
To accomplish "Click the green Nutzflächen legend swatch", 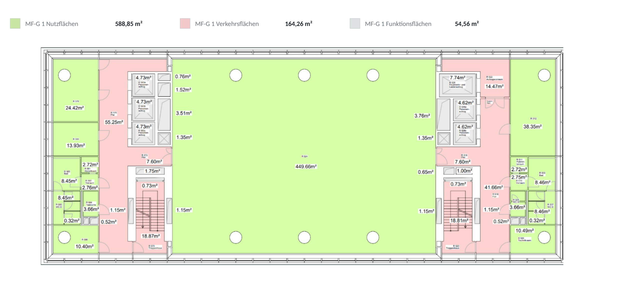I will click(x=15, y=23).
